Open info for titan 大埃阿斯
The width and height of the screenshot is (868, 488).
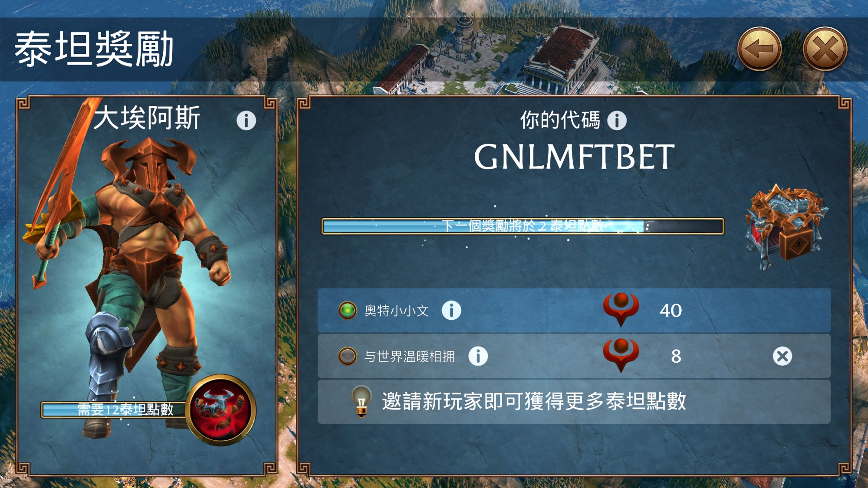point(246,120)
